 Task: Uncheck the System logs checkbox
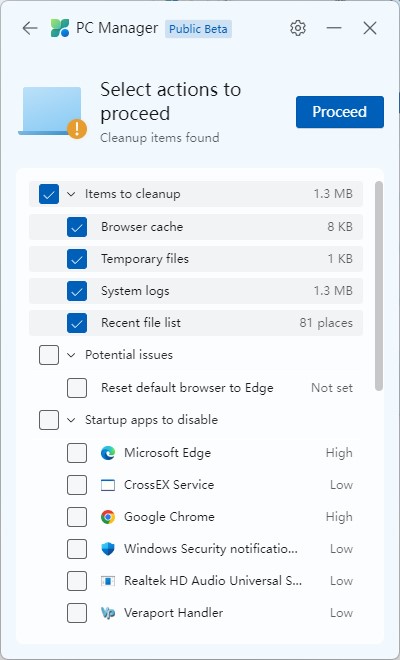tap(77, 291)
